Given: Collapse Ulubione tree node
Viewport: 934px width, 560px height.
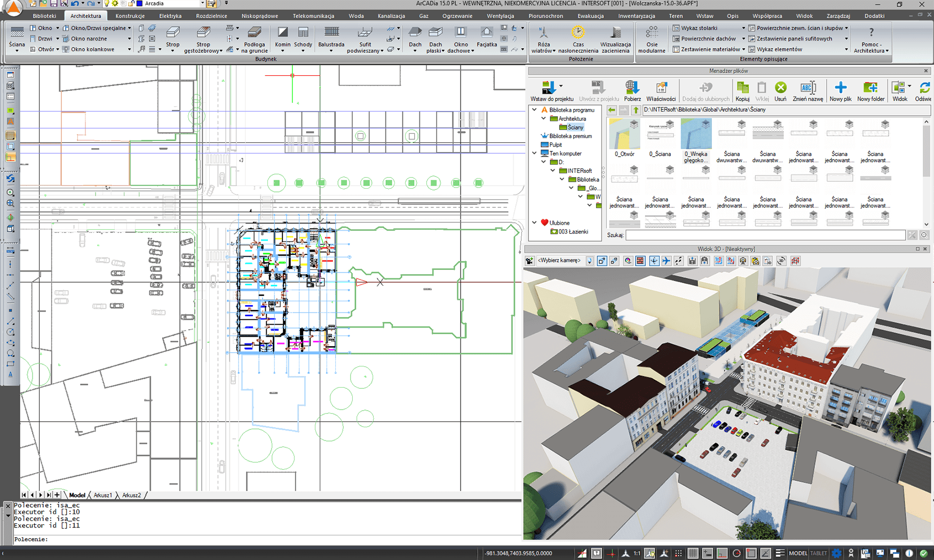Looking at the screenshot, I should 534,223.
